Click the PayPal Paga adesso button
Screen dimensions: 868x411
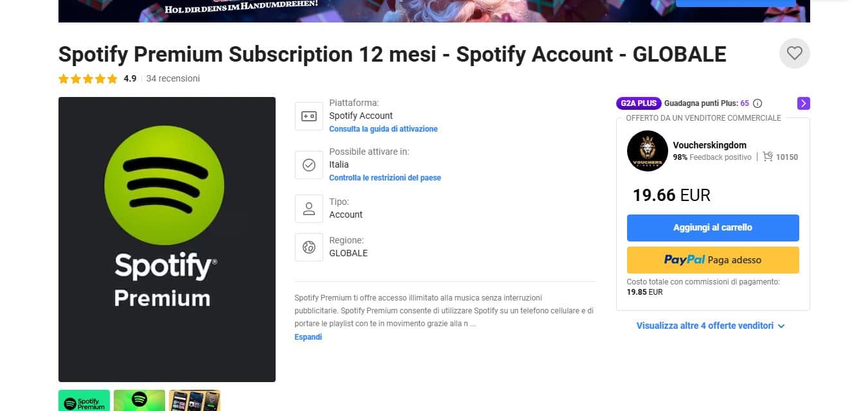(713, 259)
